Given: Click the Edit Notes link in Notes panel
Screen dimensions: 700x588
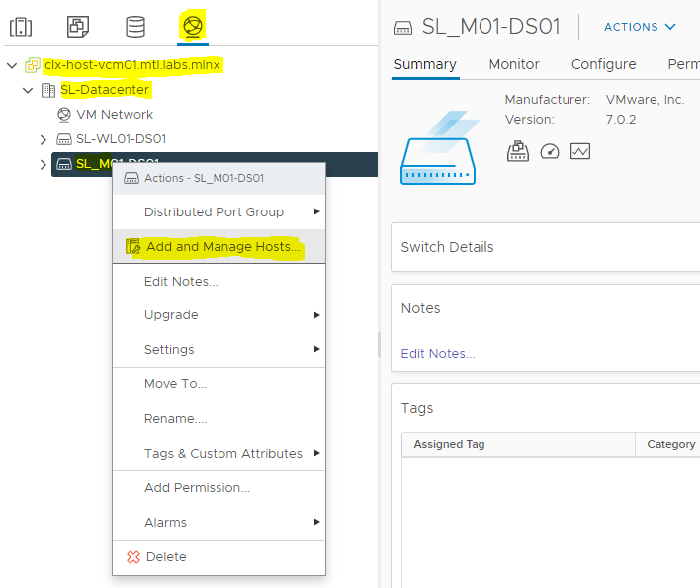Looking at the screenshot, I should [438, 354].
